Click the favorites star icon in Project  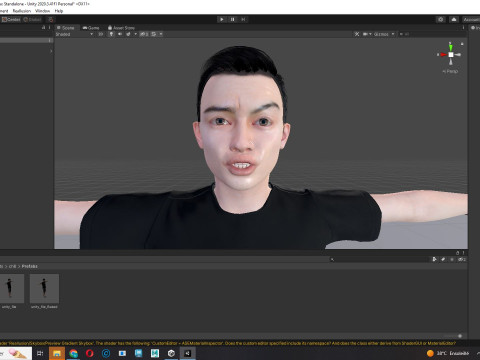[452, 259]
